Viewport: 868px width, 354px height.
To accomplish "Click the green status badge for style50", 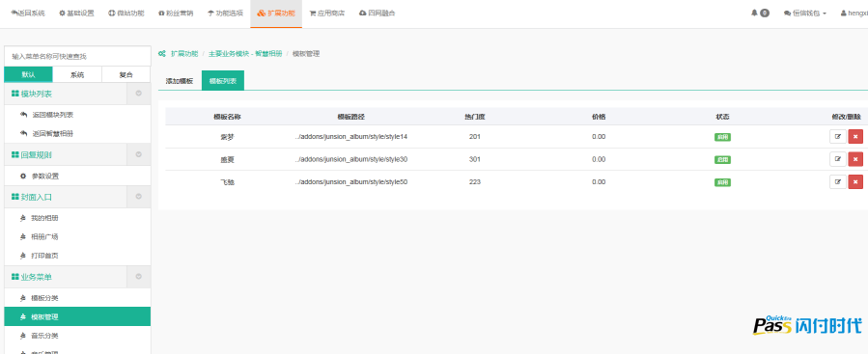I will [722, 182].
